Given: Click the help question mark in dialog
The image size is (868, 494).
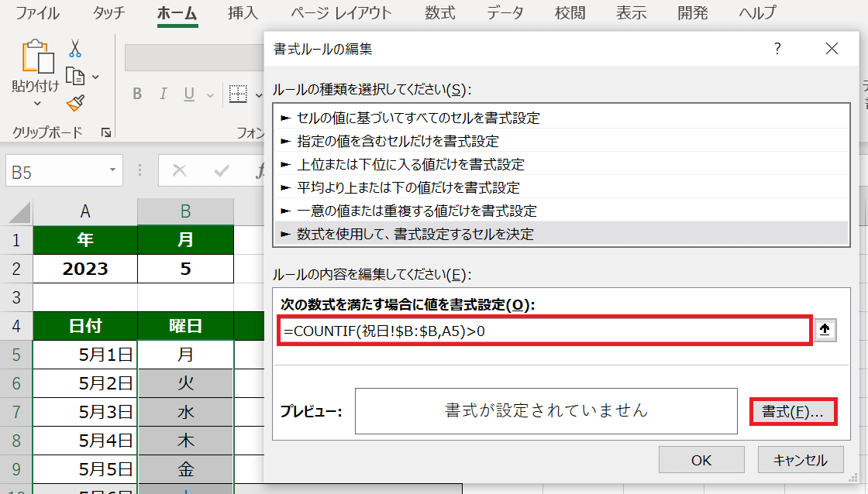Looking at the screenshot, I should point(777,49).
